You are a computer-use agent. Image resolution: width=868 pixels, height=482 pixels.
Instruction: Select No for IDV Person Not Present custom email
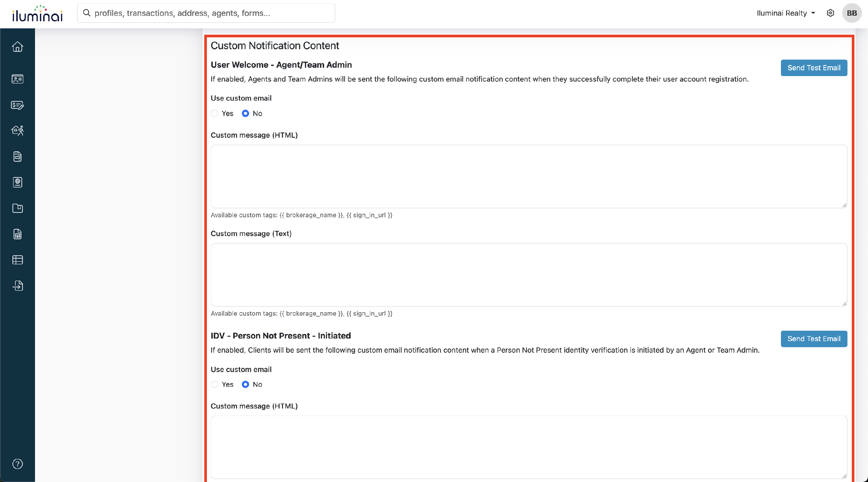tap(245, 384)
